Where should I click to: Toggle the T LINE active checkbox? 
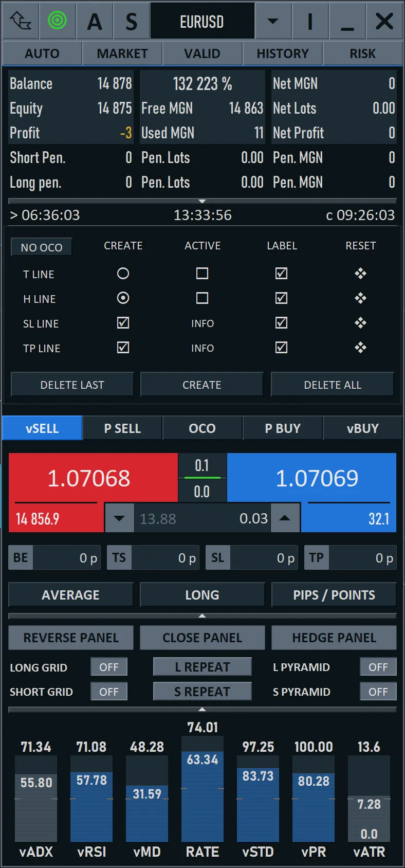202,274
